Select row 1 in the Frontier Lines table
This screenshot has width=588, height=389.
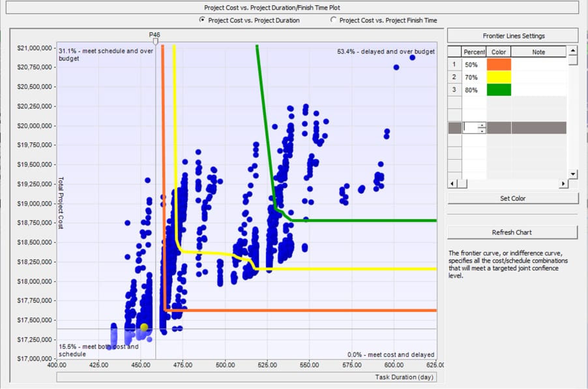click(x=453, y=64)
